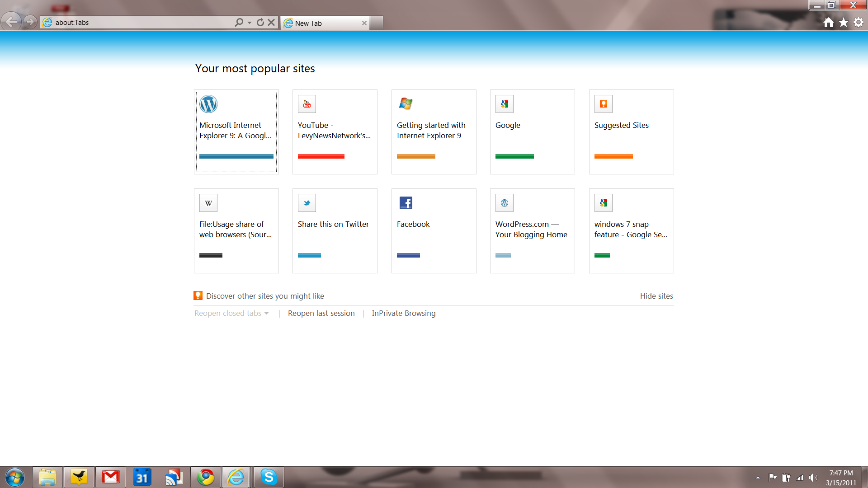
Task: Open the Facebook site tile
Action: 434,230
